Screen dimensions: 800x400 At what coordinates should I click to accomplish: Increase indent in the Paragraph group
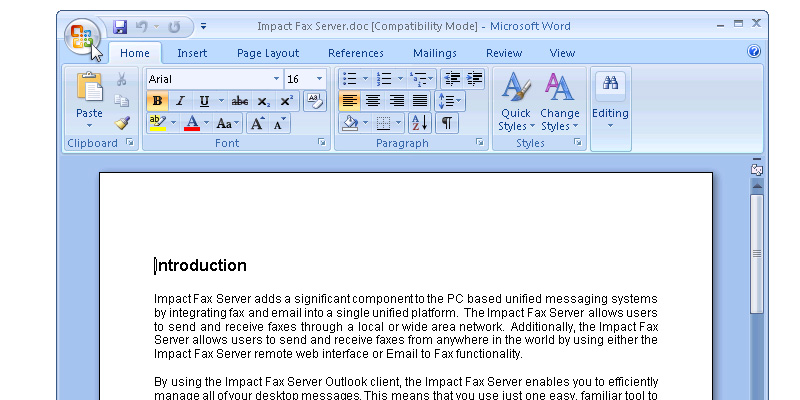click(x=474, y=79)
